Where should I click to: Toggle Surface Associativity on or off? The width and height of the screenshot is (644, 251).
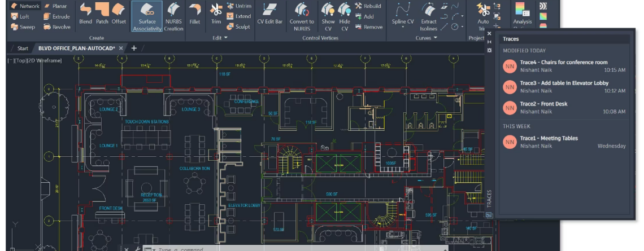(x=147, y=16)
